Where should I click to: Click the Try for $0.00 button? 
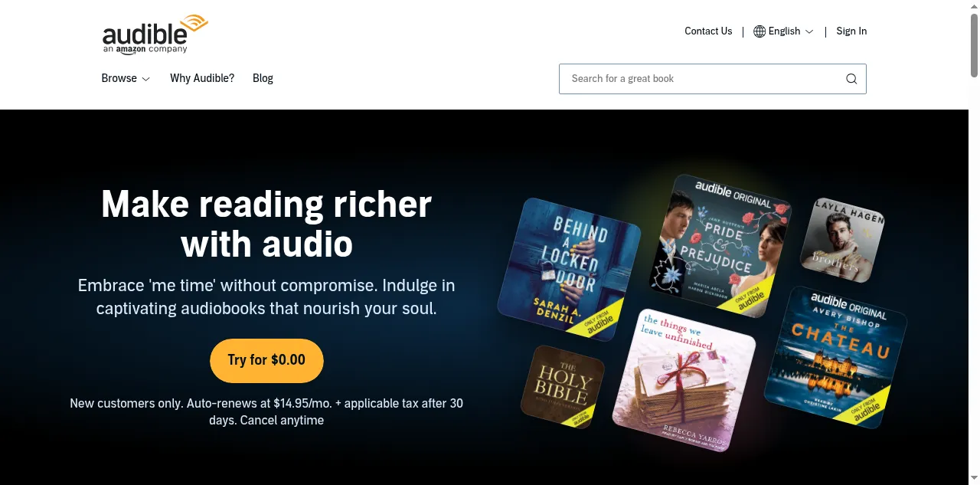point(266,360)
